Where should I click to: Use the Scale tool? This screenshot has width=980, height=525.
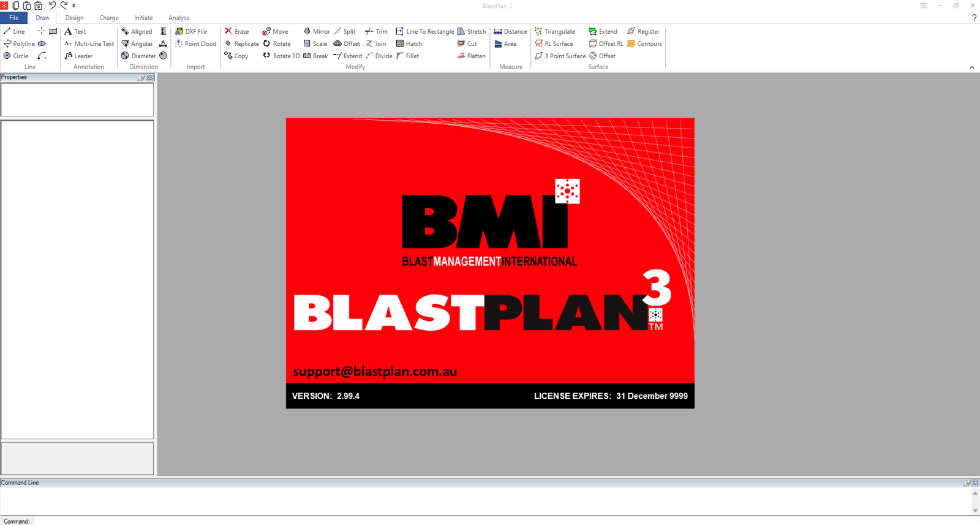pyautogui.click(x=315, y=43)
